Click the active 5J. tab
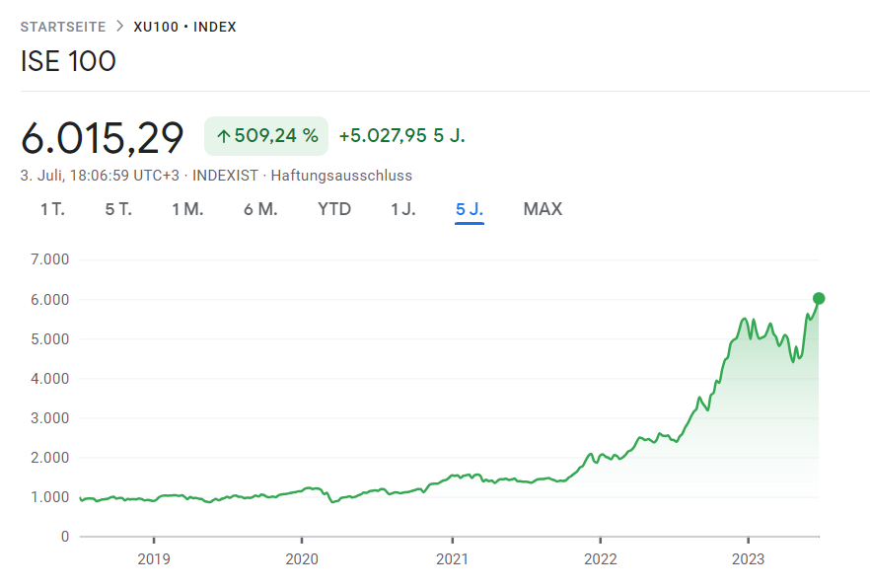Image resolution: width=870 pixels, height=588 pixels. pos(470,209)
